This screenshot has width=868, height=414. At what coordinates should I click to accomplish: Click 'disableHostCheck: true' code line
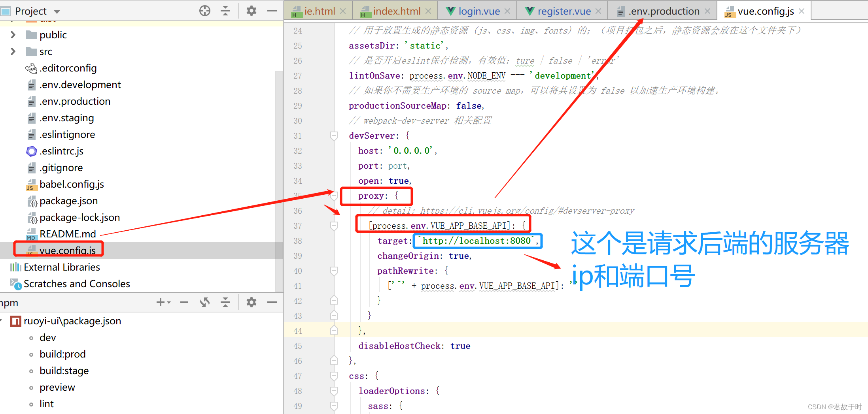[x=414, y=346]
